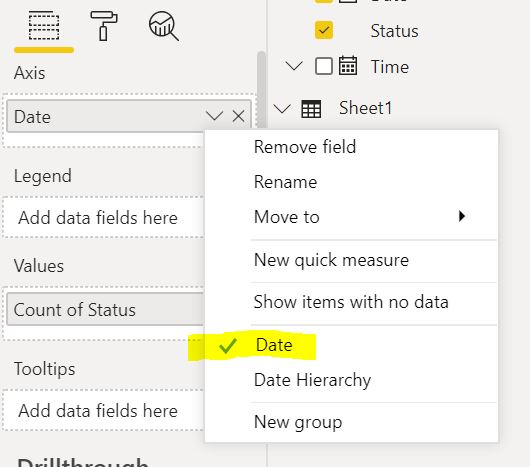Click the Time calendar icon
The width and height of the screenshot is (530, 467).
[348, 66]
